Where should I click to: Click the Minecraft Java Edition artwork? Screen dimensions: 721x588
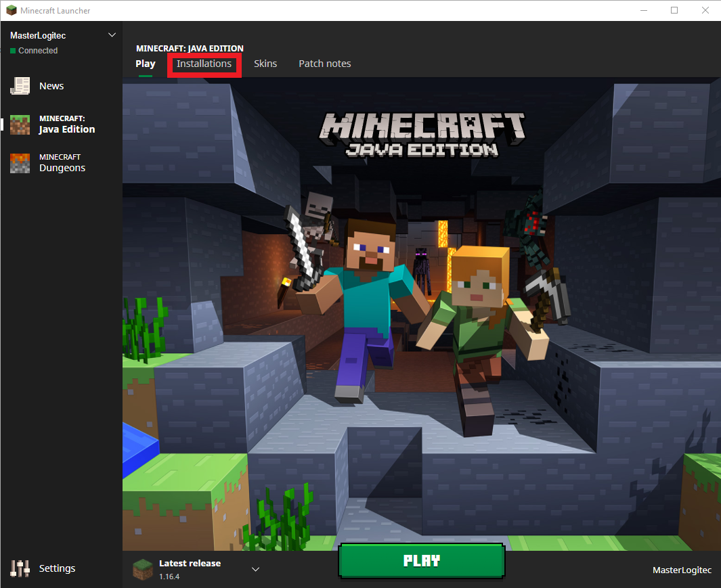422,314
